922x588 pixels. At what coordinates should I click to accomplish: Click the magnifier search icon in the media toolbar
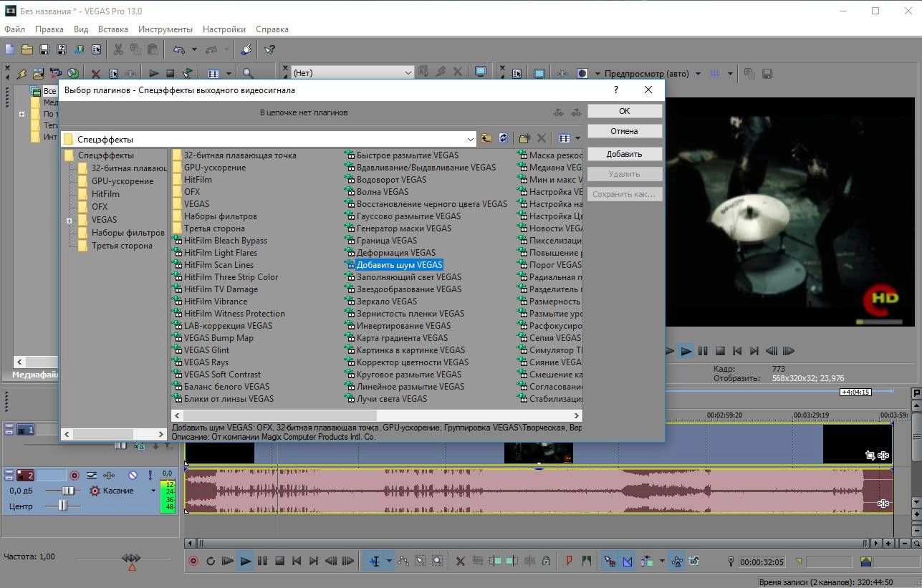coord(248,73)
